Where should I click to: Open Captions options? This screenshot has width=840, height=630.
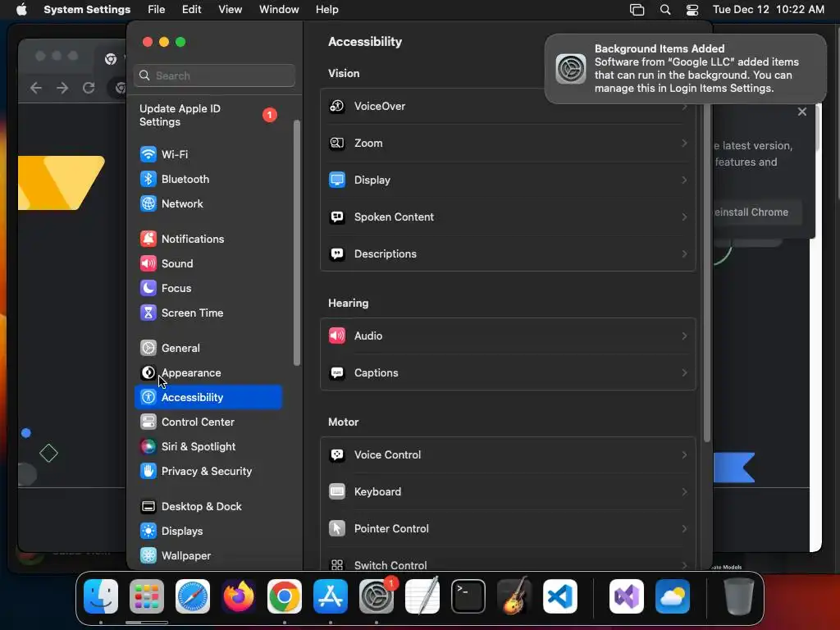[x=508, y=373]
